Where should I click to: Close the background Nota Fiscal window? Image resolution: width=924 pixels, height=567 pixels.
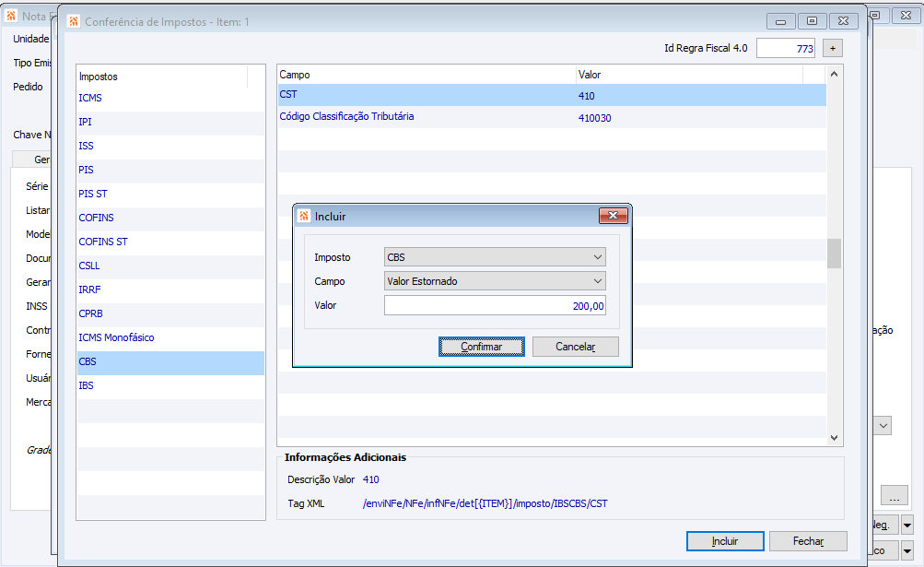tap(906, 16)
